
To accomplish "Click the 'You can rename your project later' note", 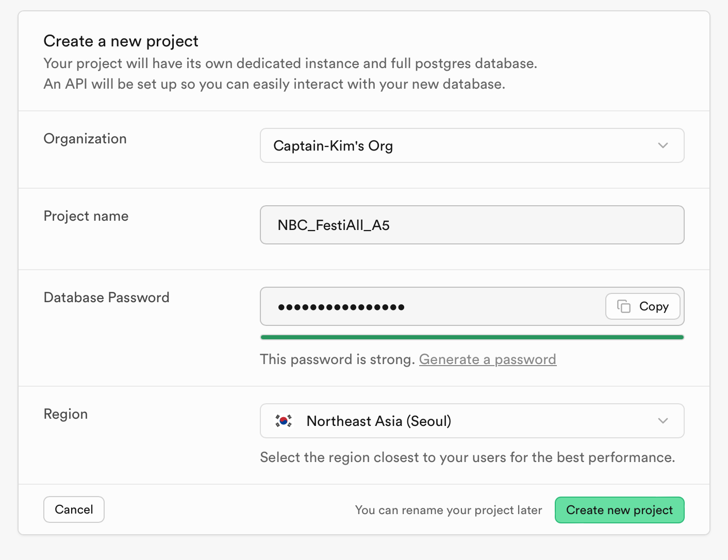I will (x=449, y=510).
